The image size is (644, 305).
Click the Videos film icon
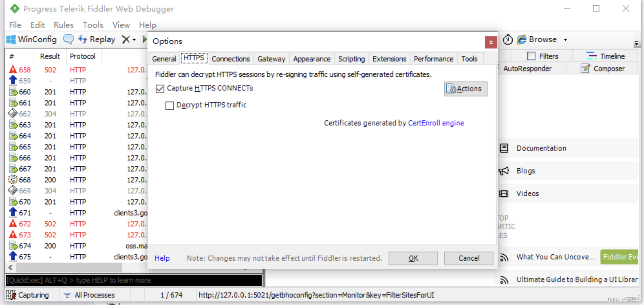coord(504,194)
